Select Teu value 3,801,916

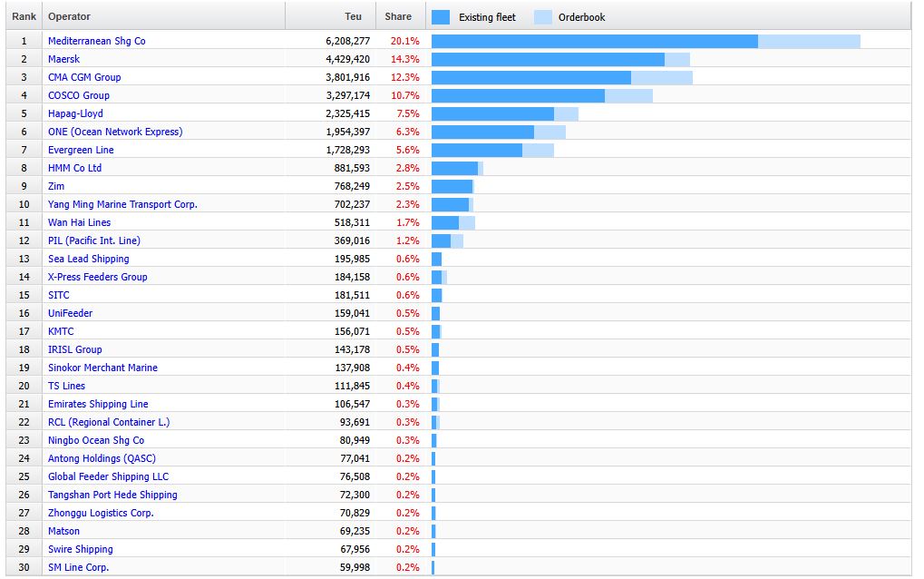click(347, 77)
